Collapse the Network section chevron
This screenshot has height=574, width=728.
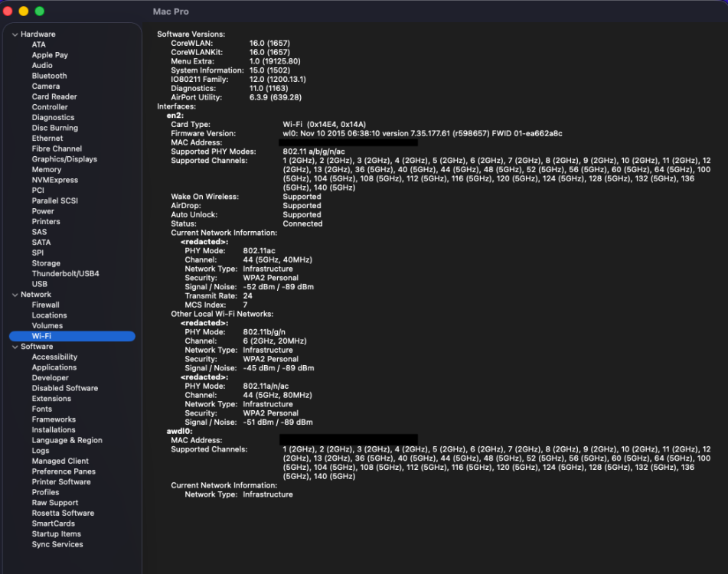pos(15,295)
